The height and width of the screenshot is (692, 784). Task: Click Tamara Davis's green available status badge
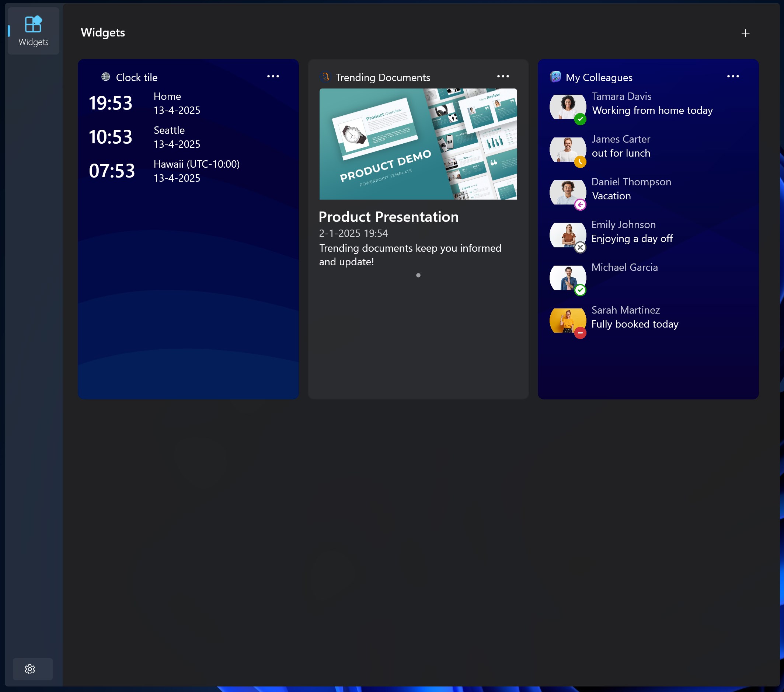(x=580, y=119)
